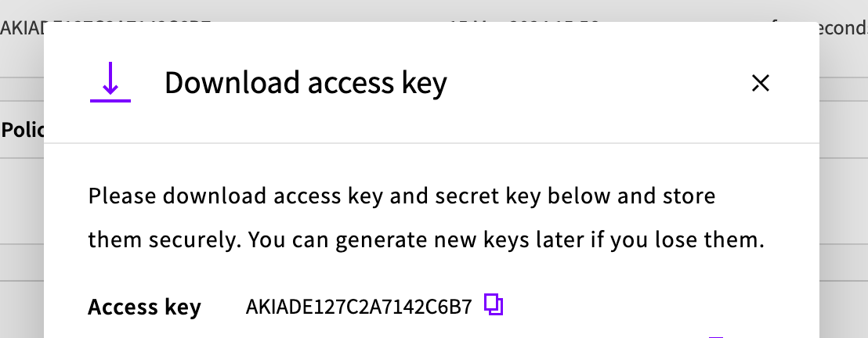Click the bold "Access key" label
Image resolution: width=868 pixels, height=338 pixels.
pos(144,307)
